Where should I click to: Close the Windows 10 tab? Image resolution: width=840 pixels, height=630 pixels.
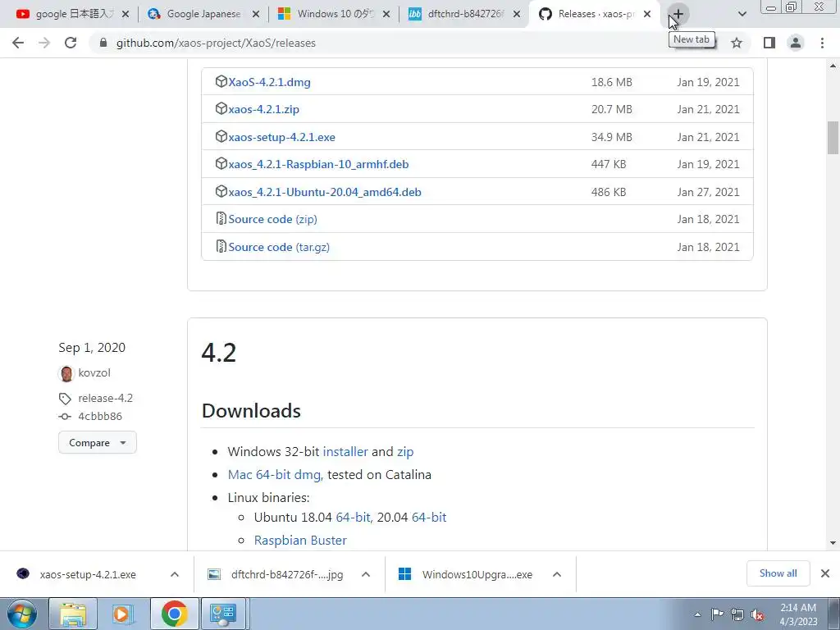(386, 15)
